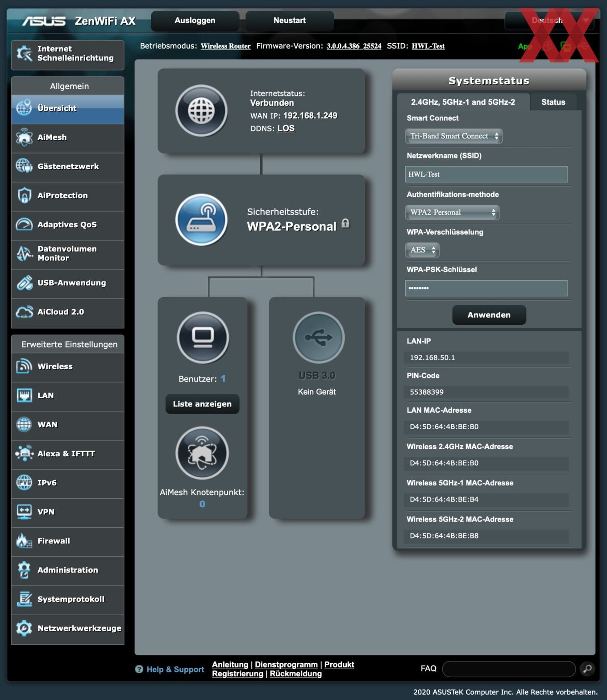The image size is (607, 700).
Task: Click the PIN-Code value 55388399
Action: 427,392
